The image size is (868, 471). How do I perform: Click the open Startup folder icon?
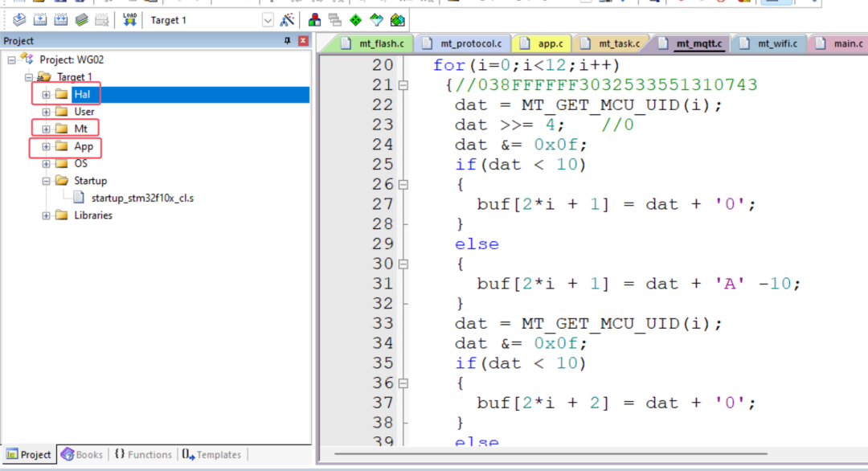click(62, 180)
